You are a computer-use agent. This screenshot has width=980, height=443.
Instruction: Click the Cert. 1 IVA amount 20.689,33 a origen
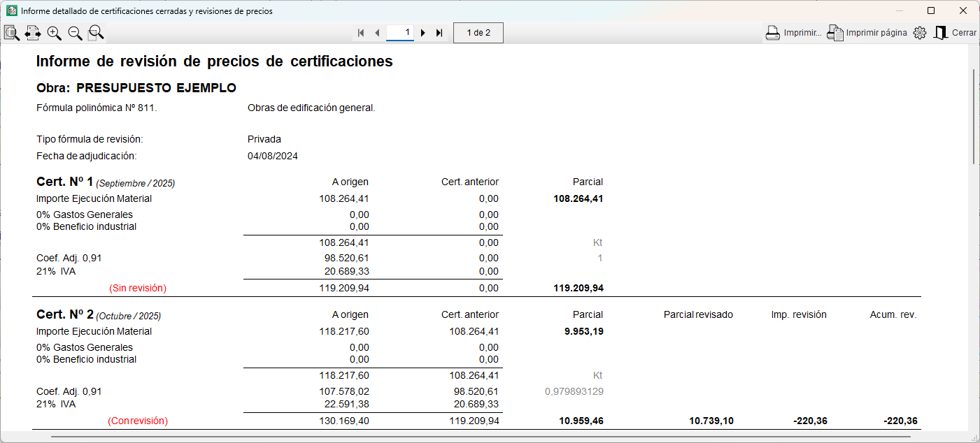[x=346, y=271]
